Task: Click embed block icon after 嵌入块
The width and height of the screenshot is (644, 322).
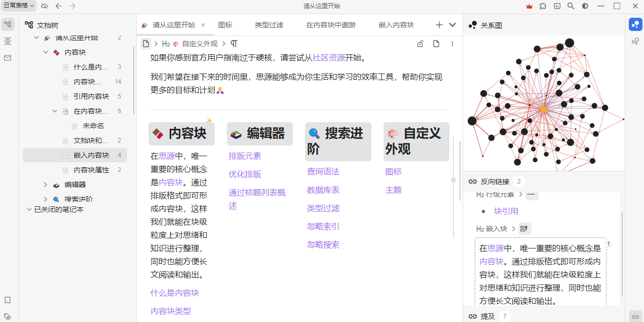Action: click(x=525, y=229)
